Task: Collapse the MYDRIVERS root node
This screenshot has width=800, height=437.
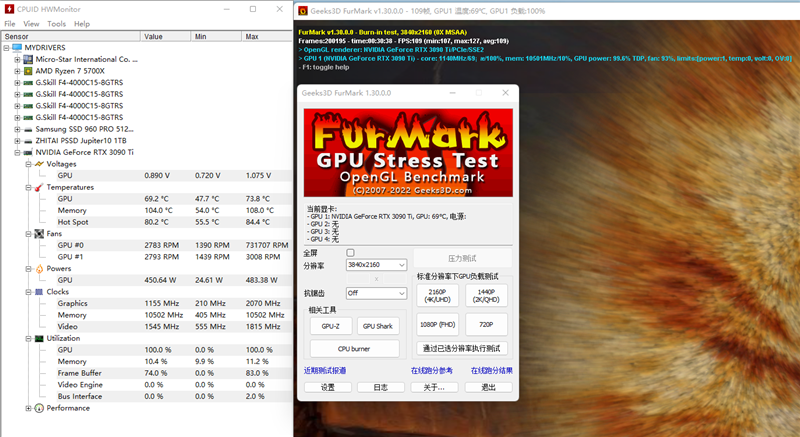Action: 6,48
